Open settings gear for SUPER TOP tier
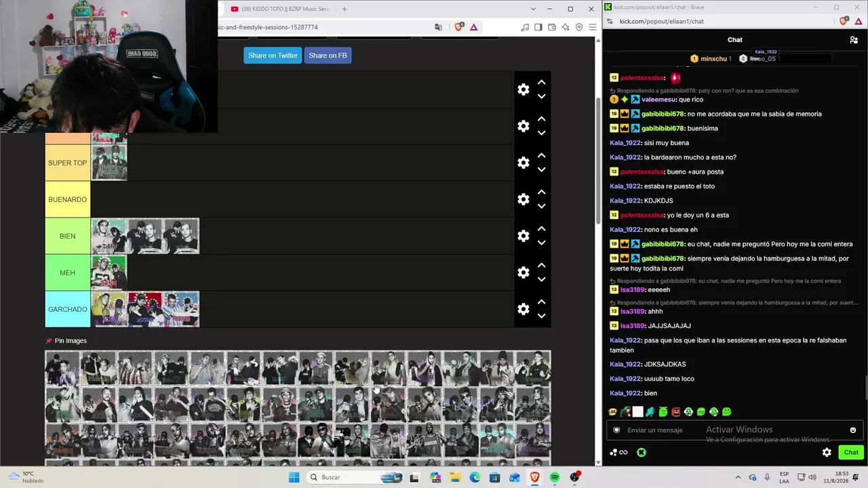Viewport: 868px width, 488px height. pyautogui.click(x=524, y=163)
